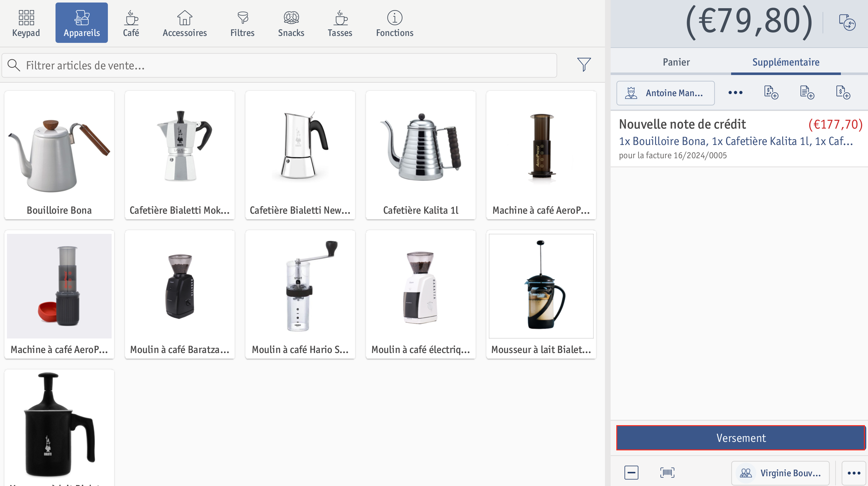Click the search magnifier icon
868x486 pixels.
pos(14,65)
